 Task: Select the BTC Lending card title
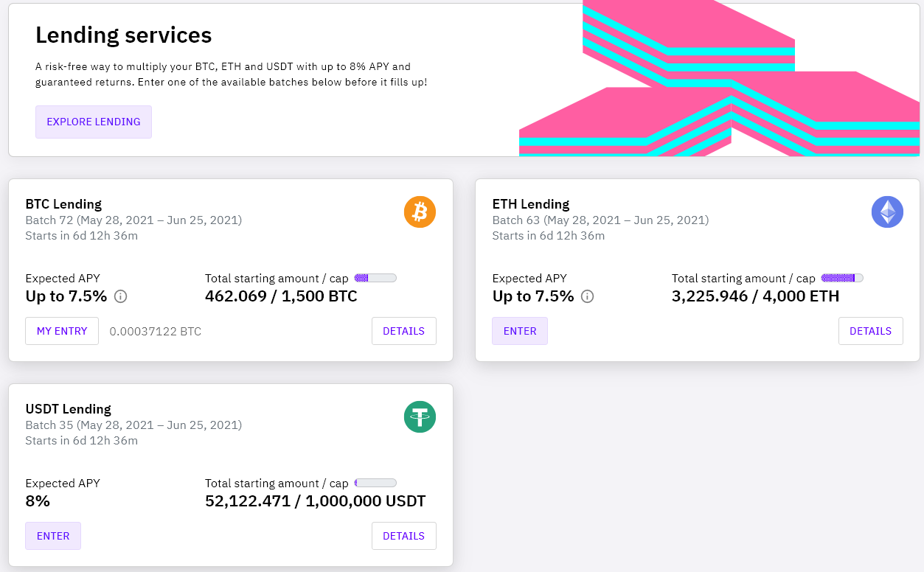(x=63, y=204)
